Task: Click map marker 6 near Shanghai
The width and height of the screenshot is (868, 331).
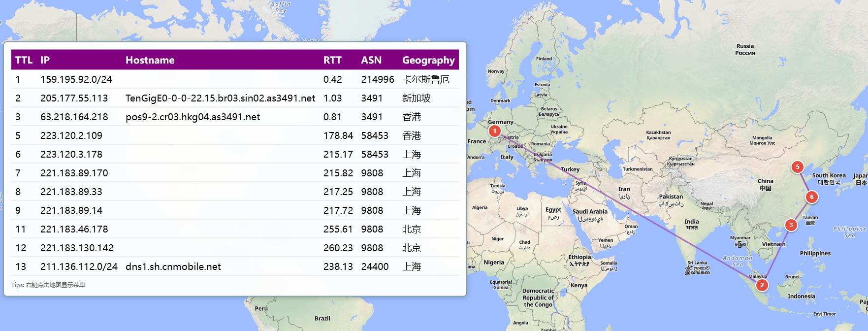Action: [811, 198]
